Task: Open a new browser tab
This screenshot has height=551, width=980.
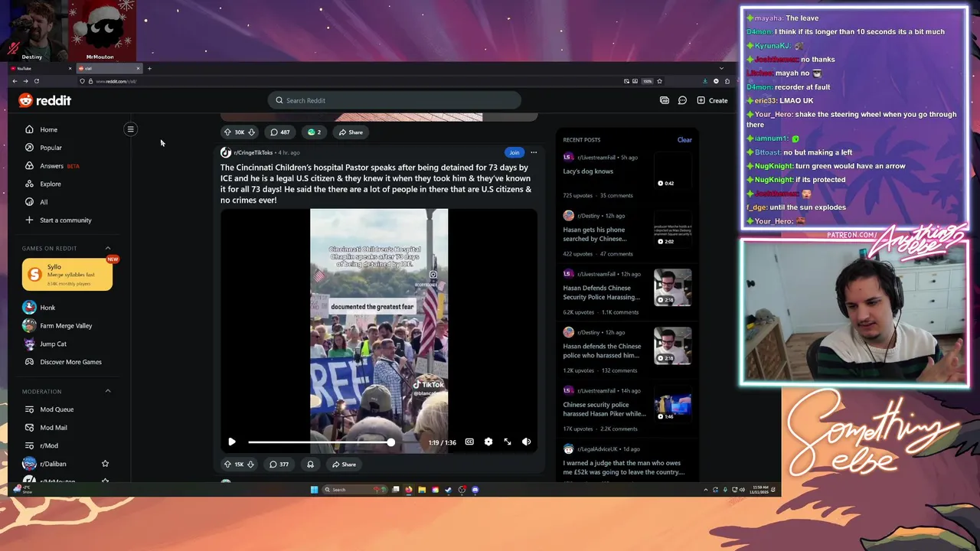Action: [x=149, y=69]
